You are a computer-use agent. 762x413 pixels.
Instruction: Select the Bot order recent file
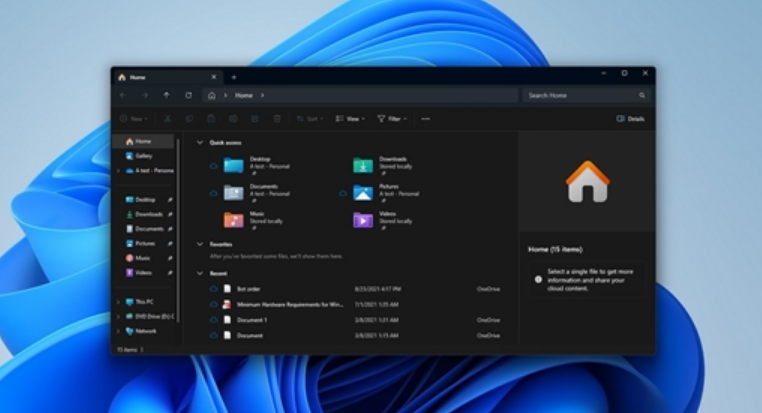(355, 289)
